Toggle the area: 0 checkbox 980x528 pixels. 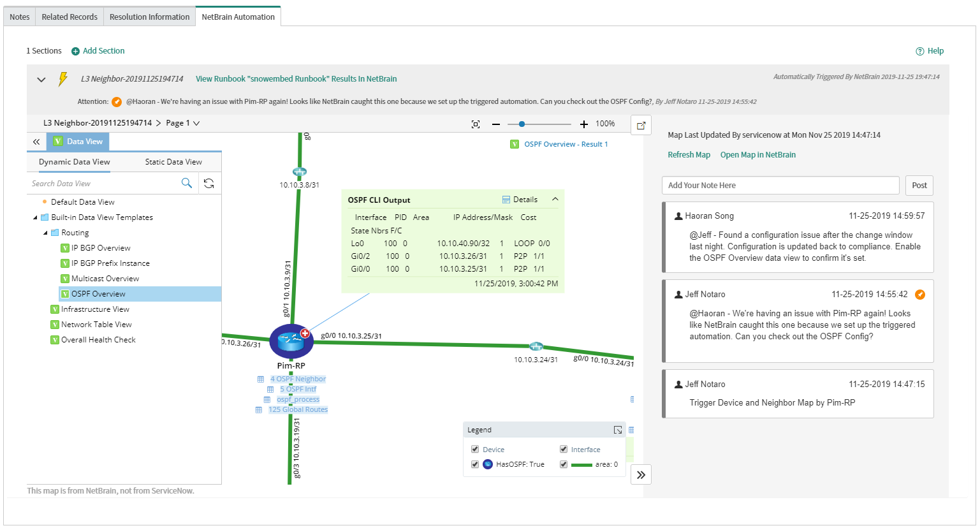pos(564,464)
